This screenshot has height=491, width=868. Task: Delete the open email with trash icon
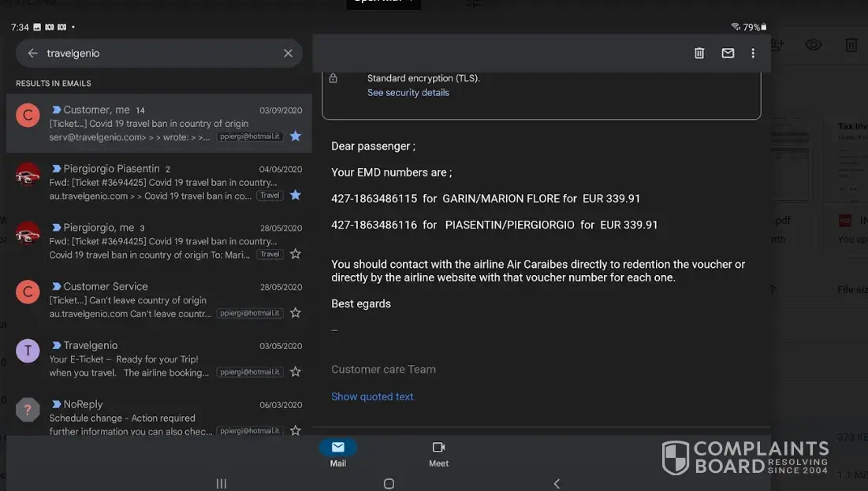tap(698, 54)
